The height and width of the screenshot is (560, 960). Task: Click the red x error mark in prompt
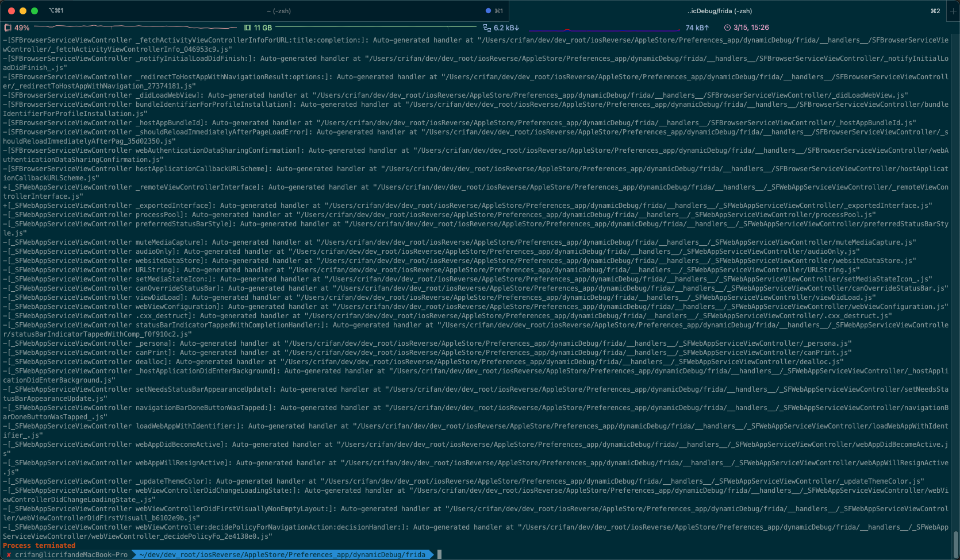(9, 555)
